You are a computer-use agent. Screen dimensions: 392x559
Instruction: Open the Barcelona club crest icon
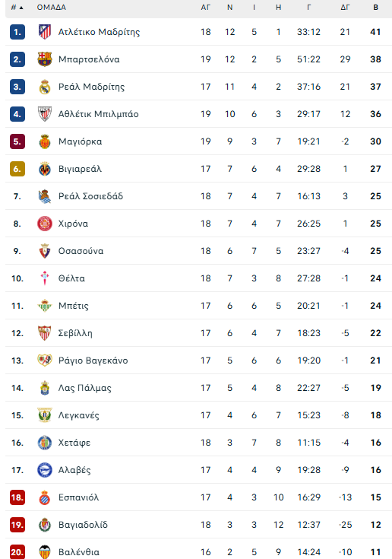[45, 59]
